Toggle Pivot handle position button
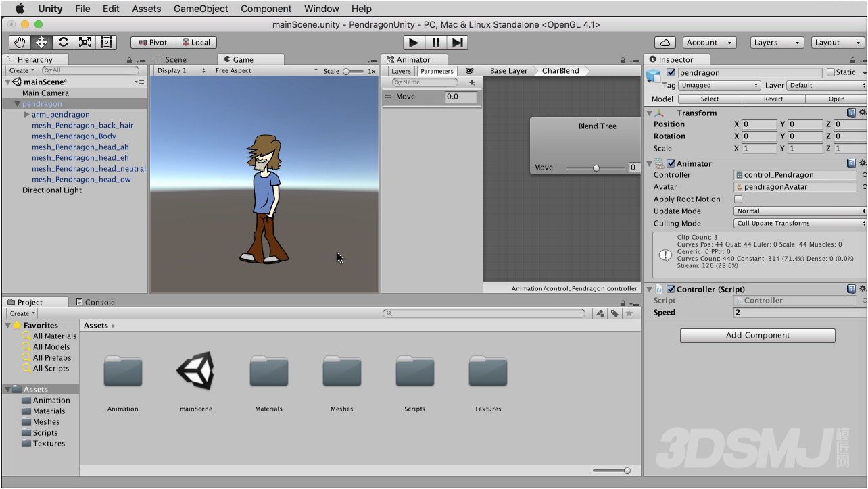This screenshot has height=489, width=868. (153, 42)
